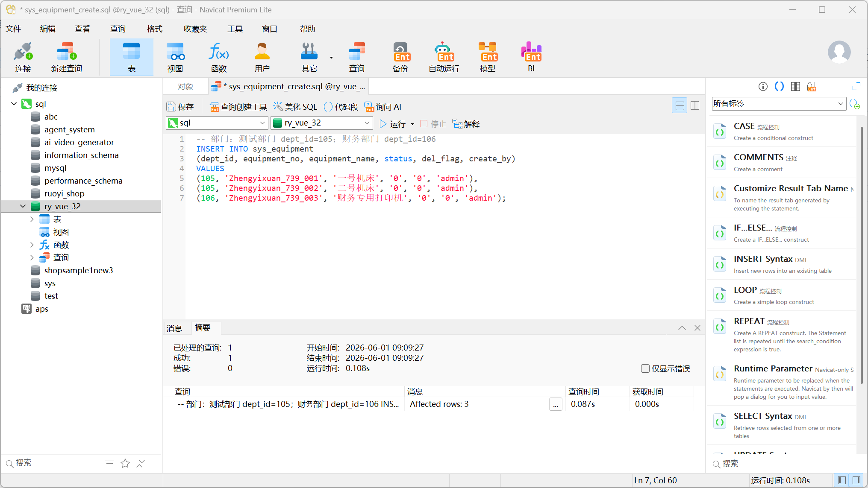The image size is (868, 488).
Task: Open code snippets (代码段) button
Action: pyautogui.click(x=341, y=107)
